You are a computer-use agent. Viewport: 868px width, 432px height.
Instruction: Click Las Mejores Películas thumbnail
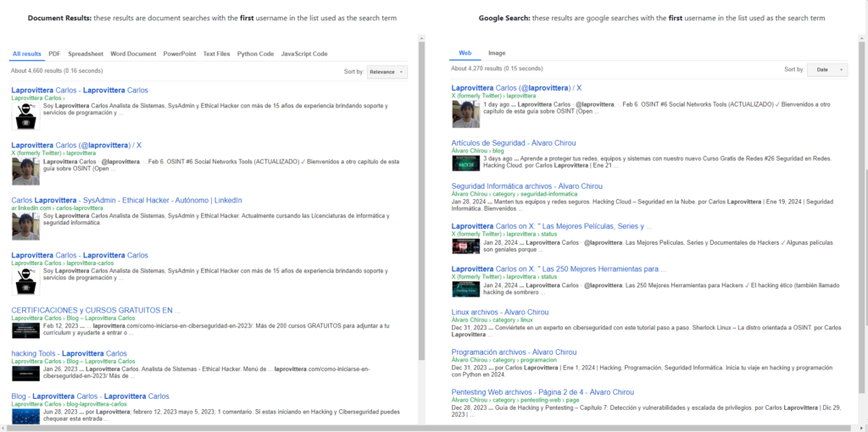click(x=465, y=246)
